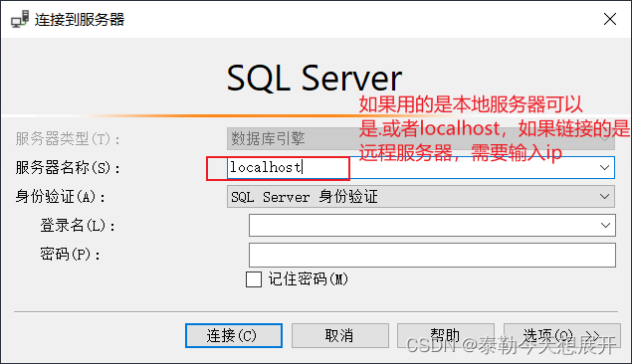Click the 连接(C) button
632x364 pixels.
coord(234,335)
